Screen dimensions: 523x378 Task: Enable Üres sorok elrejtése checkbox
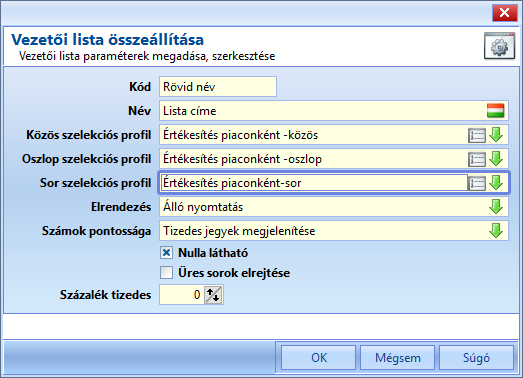click(166, 273)
